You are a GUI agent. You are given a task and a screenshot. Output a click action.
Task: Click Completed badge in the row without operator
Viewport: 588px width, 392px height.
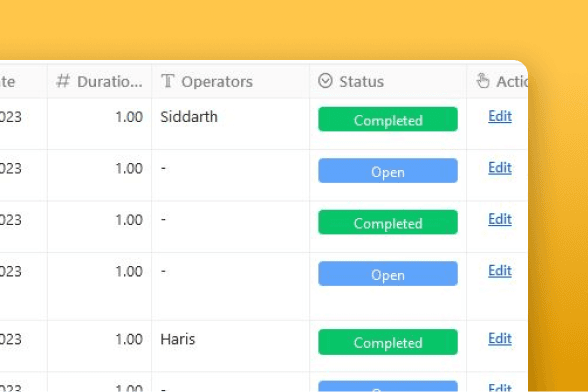388,222
